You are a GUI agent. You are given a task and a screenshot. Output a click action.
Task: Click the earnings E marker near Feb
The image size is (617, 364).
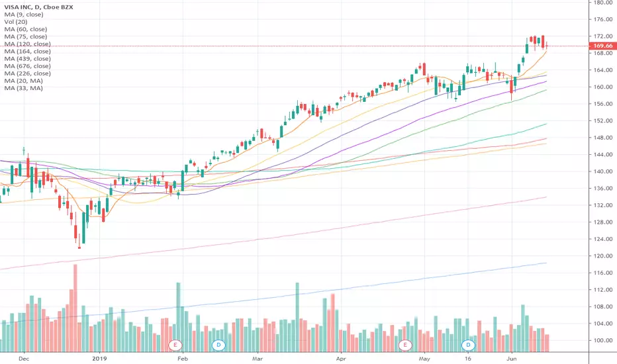175,345
